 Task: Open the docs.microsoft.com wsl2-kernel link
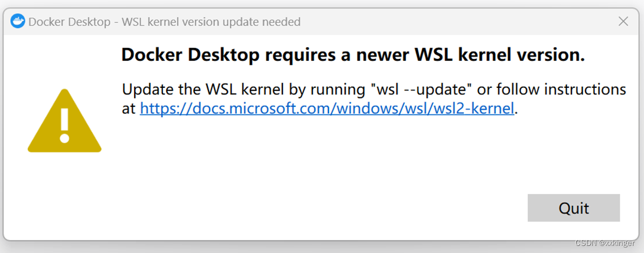coord(327,109)
